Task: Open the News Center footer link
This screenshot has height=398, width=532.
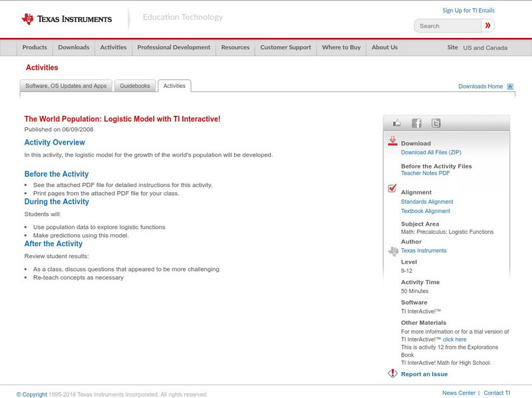Action: pyautogui.click(x=459, y=393)
